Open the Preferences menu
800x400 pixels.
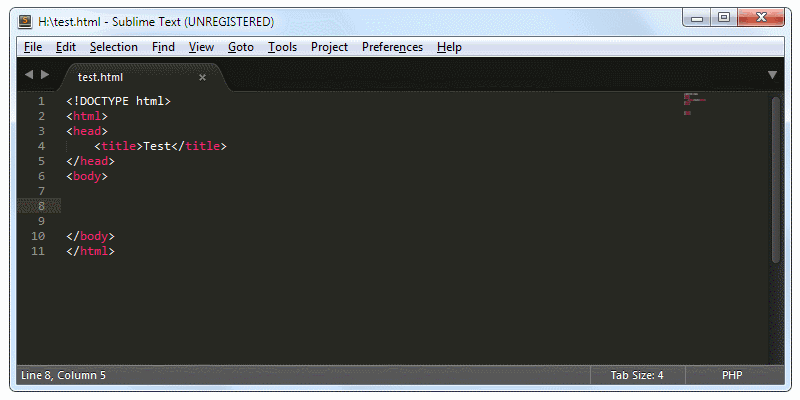tap(392, 47)
